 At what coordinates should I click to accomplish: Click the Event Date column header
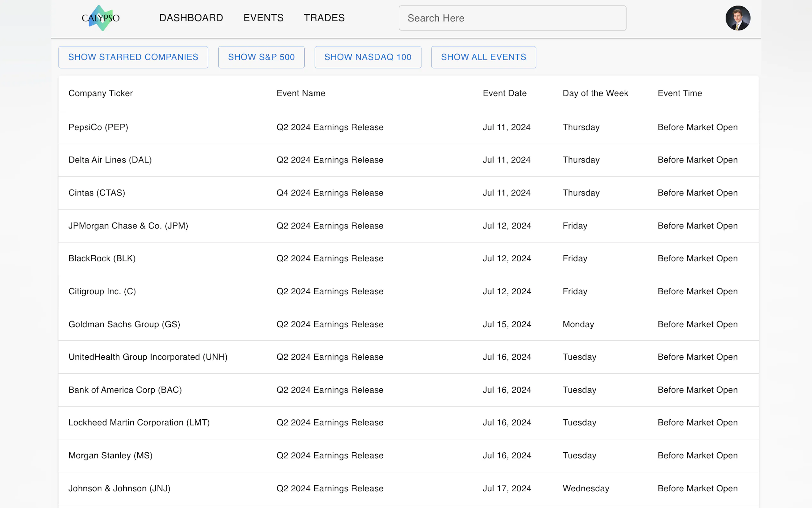(504, 93)
